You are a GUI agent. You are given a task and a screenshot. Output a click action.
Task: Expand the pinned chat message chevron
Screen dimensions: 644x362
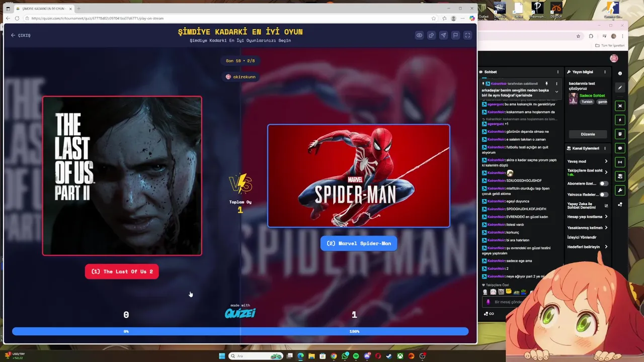coord(556,92)
